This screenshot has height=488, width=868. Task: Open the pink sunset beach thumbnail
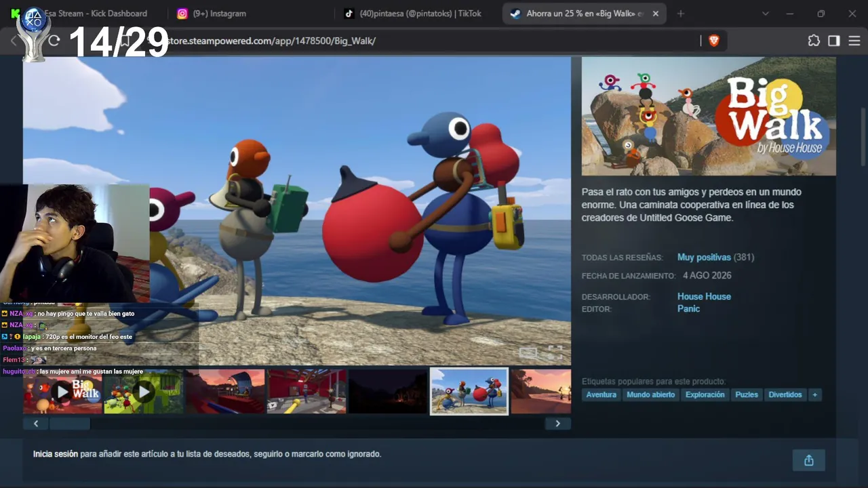(541, 391)
